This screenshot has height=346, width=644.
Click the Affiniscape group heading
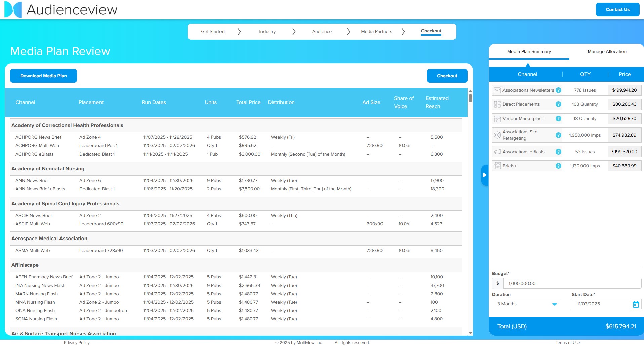25,265
